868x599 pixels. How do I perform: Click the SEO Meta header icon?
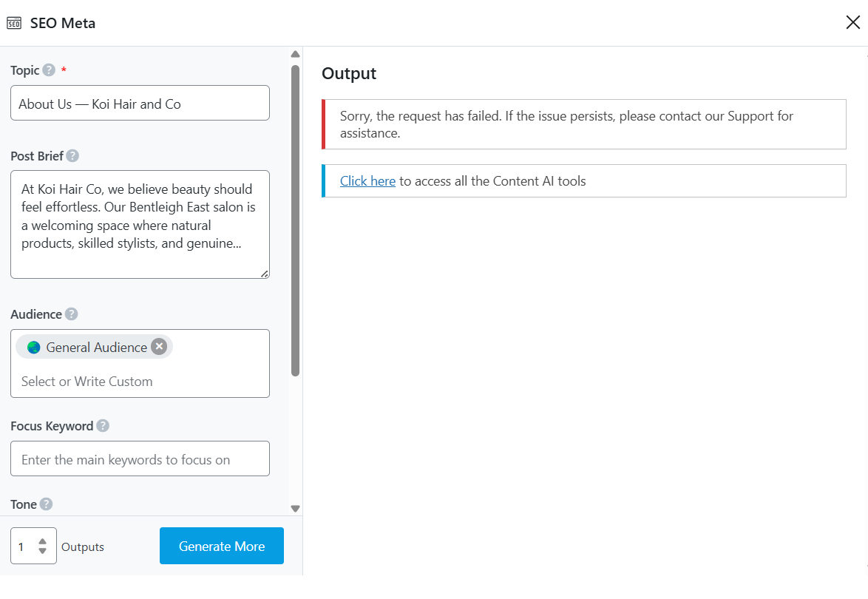pos(14,23)
